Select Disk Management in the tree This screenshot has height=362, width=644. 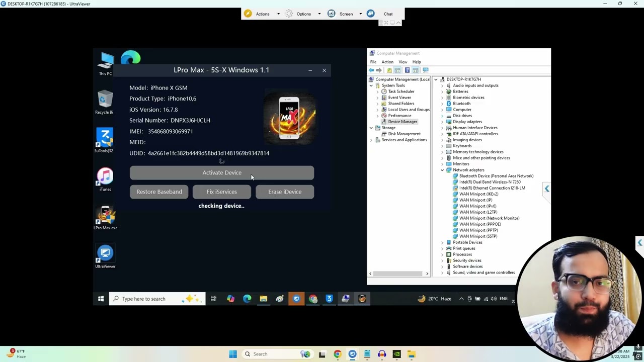[404, 134]
